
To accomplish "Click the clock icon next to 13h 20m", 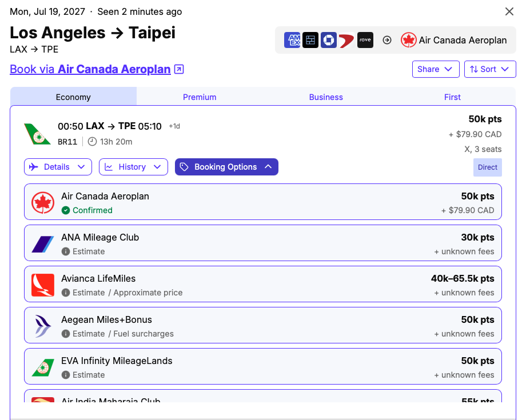I will (92, 142).
